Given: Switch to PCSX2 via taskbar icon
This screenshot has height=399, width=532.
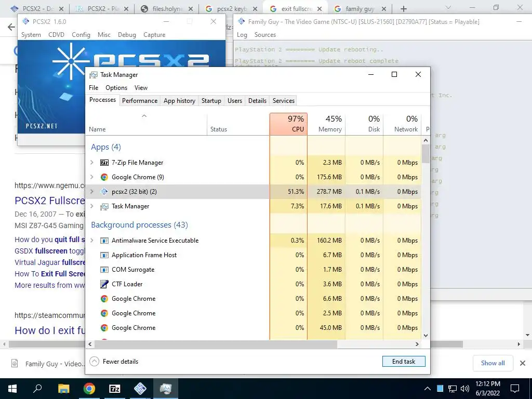Looking at the screenshot, I should click(140, 389).
